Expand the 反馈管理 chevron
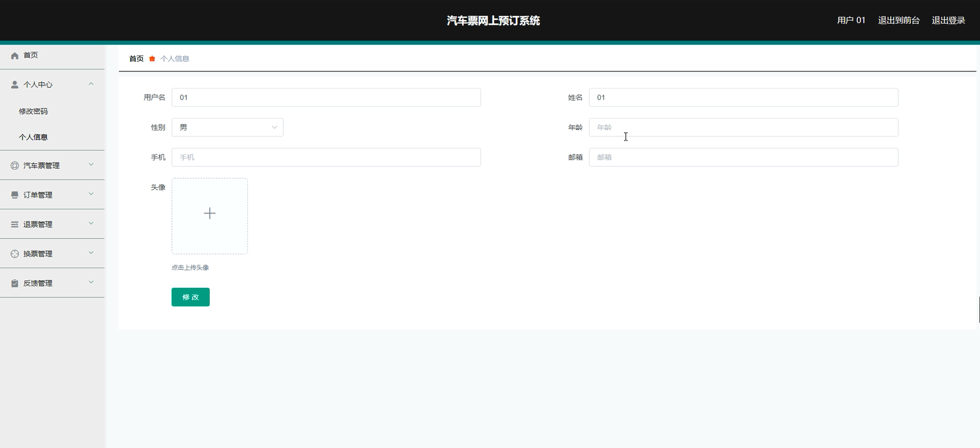980x448 pixels. click(91, 282)
